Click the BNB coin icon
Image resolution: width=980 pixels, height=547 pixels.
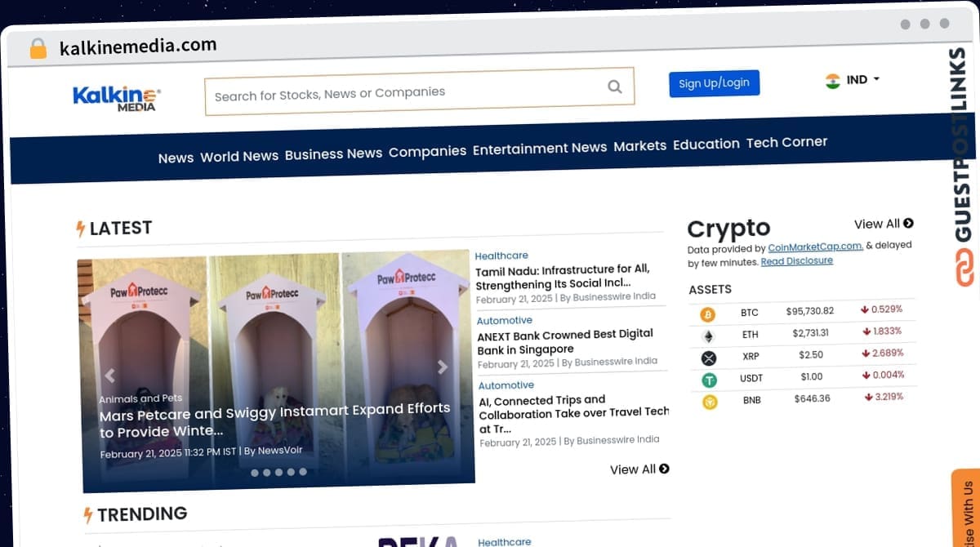pyautogui.click(x=709, y=402)
